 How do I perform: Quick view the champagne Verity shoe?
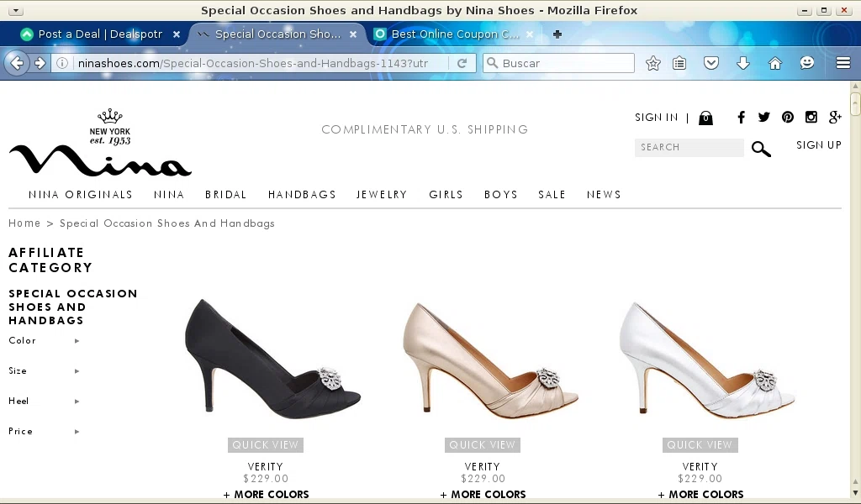point(483,444)
